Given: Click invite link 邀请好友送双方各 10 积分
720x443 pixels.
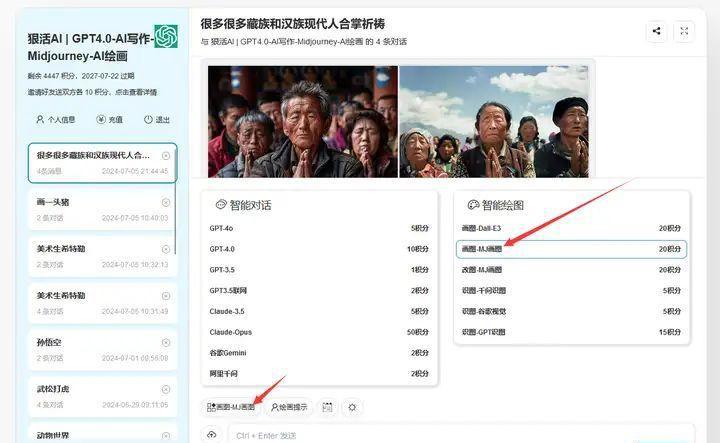Looking at the screenshot, I should pos(92,92).
